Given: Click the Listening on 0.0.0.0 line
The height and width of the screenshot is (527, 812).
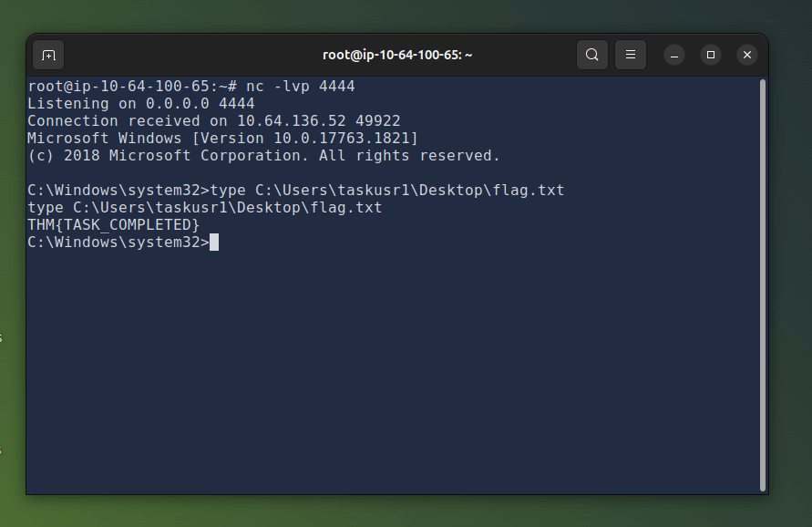Looking at the screenshot, I should tap(141, 104).
